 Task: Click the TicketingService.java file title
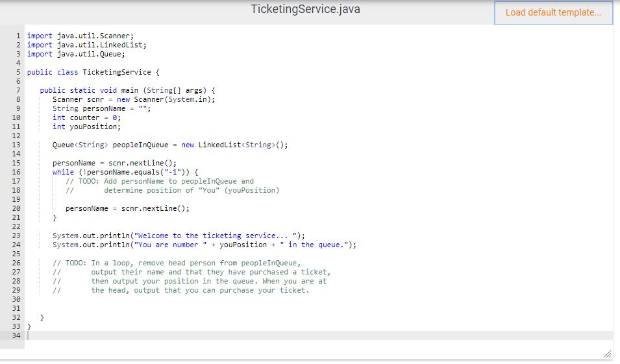305,9
